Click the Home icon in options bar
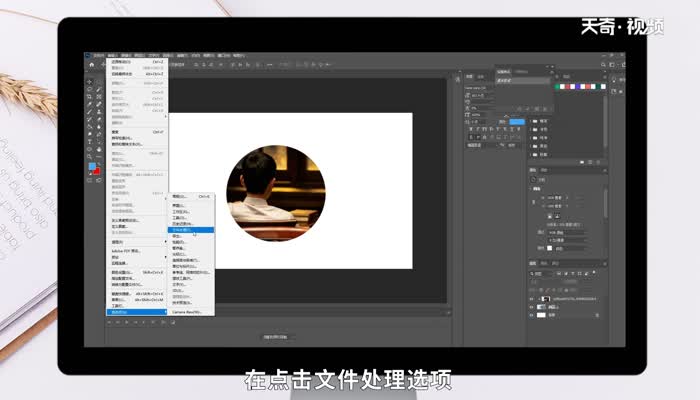The image size is (700, 400). pos(91,64)
